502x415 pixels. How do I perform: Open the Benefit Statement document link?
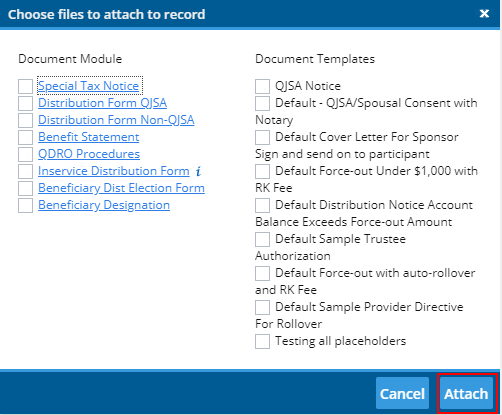point(89,137)
